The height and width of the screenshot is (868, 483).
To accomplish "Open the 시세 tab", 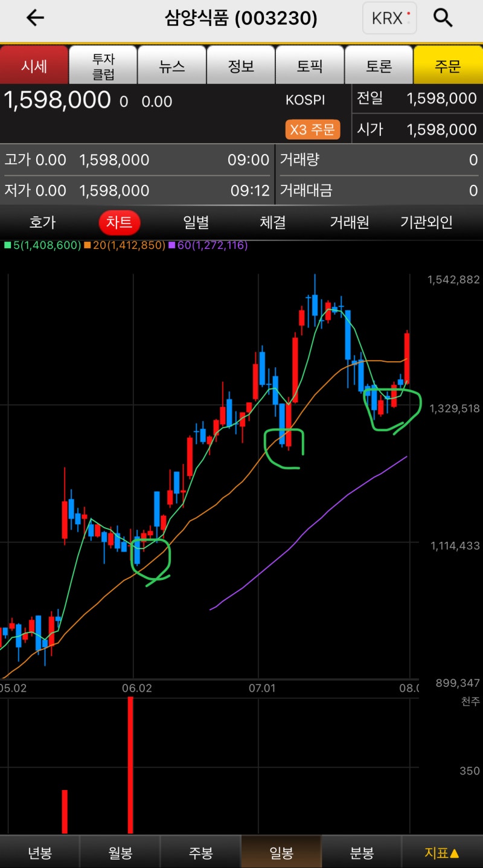I will 34,65.
